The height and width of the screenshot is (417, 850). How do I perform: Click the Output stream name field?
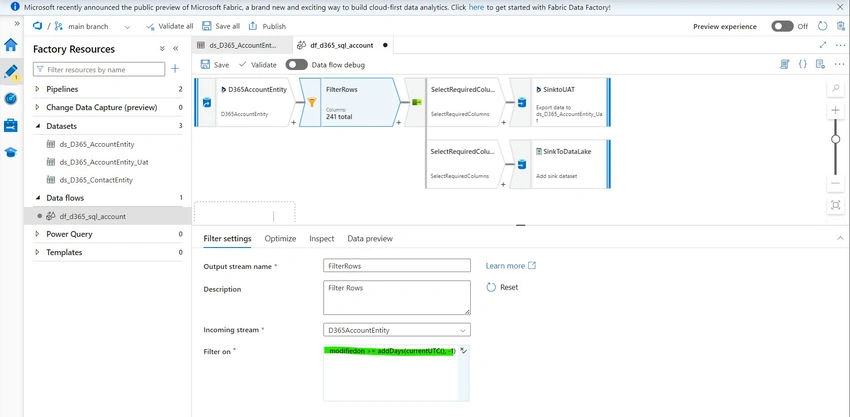[x=397, y=266]
